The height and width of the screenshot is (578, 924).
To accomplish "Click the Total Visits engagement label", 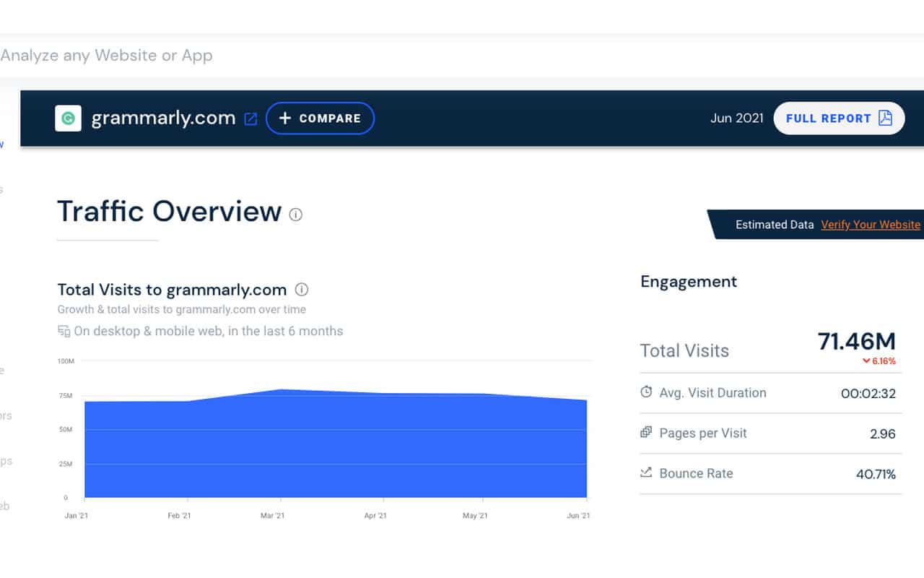I will (x=684, y=351).
